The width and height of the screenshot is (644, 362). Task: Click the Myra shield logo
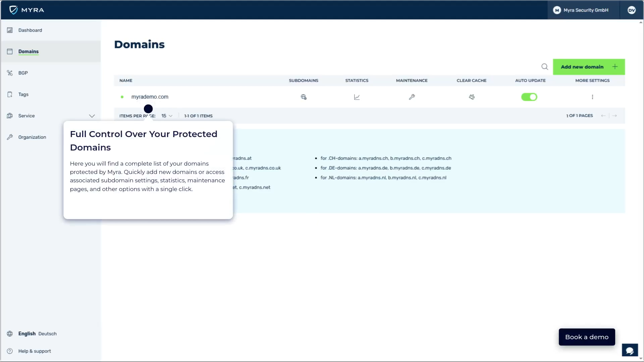pyautogui.click(x=13, y=10)
